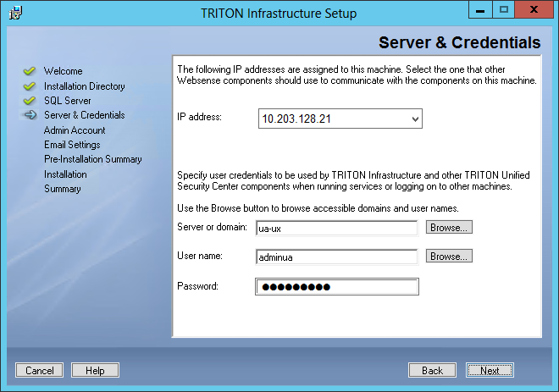Click the green checkmark next to Welcome
559x392 pixels.
click(30, 71)
